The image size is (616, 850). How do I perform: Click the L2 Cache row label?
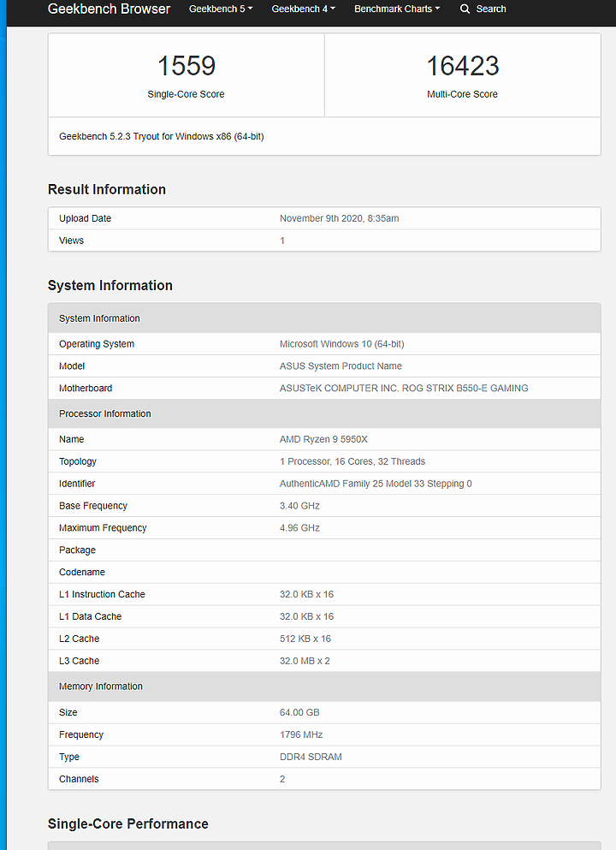point(79,639)
